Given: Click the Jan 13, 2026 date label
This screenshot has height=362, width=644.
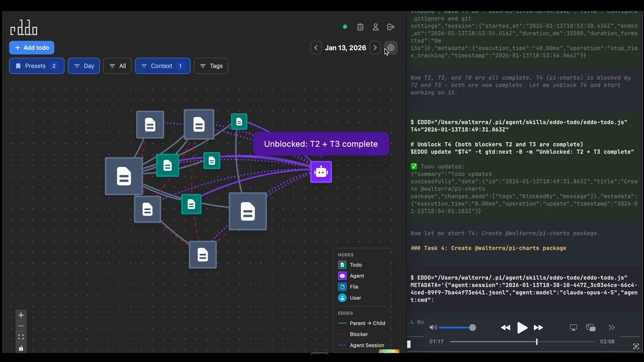Looking at the screenshot, I should (x=346, y=48).
